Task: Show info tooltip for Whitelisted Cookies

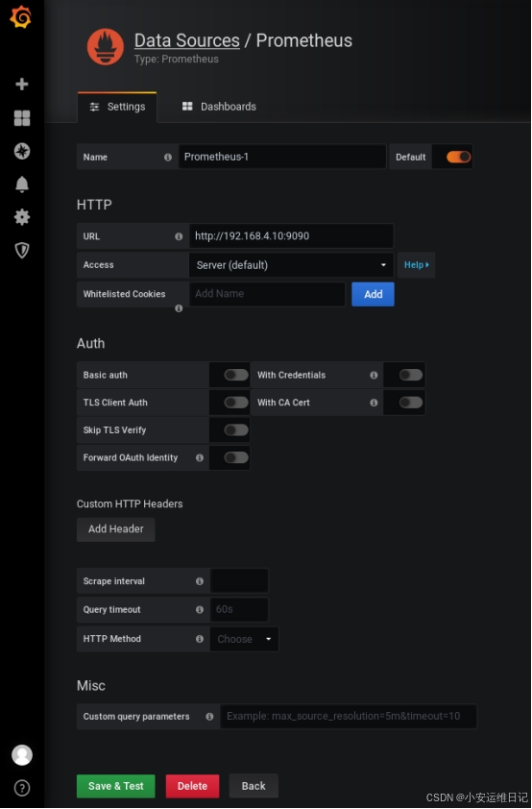Action: pyautogui.click(x=179, y=308)
